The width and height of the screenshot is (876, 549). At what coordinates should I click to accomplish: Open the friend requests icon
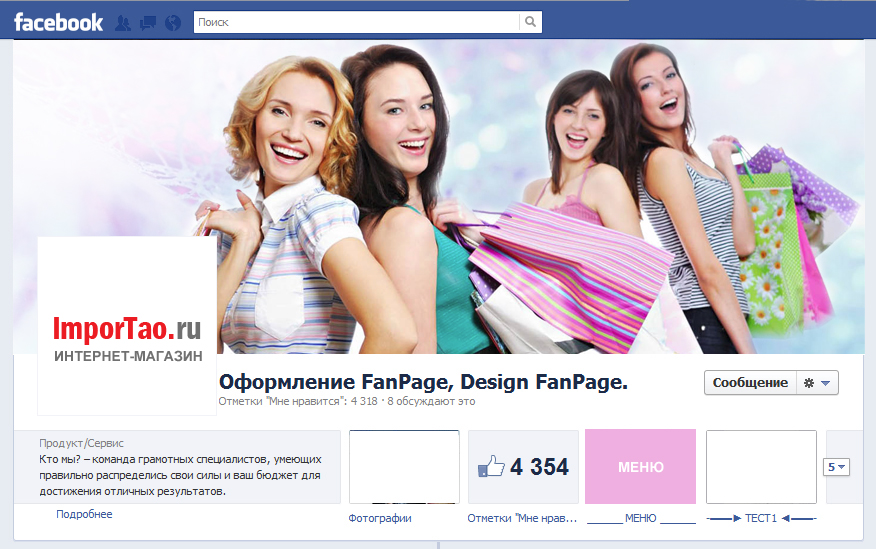pos(123,23)
